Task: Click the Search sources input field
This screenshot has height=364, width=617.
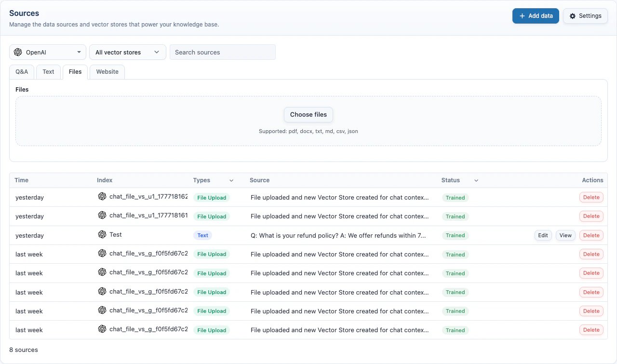Action: point(223,52)
